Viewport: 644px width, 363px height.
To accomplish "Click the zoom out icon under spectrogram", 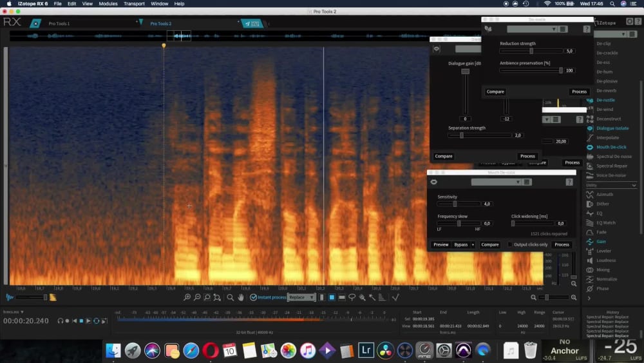I will tap(197, 297).
